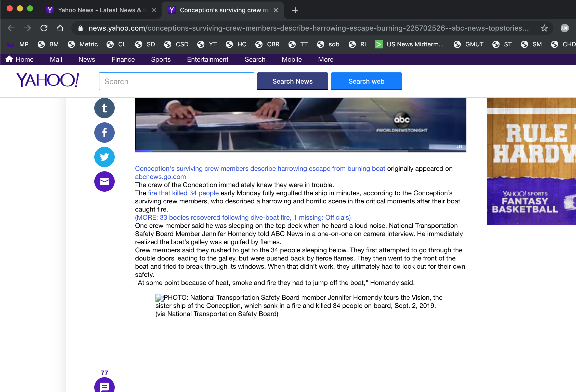Image resolution: width=576 pixels, height=392 pixels.
Task: Open US News Midterm bookmark
Action: (x=409, y=44)
